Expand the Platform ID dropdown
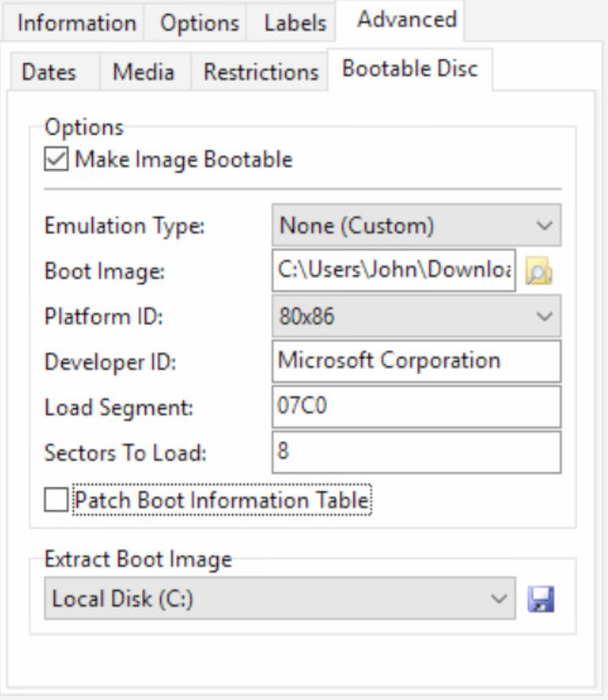 pyautogui.click(x=416, y=317)
